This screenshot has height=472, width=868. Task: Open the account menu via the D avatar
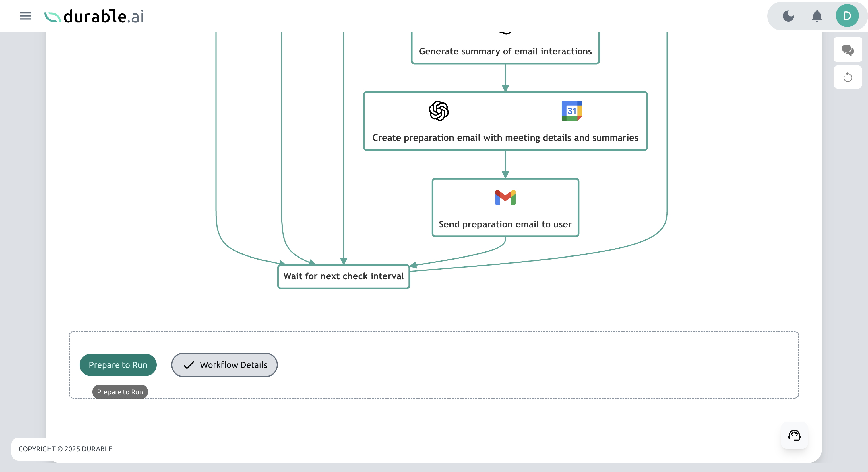(x=847, y=15)
